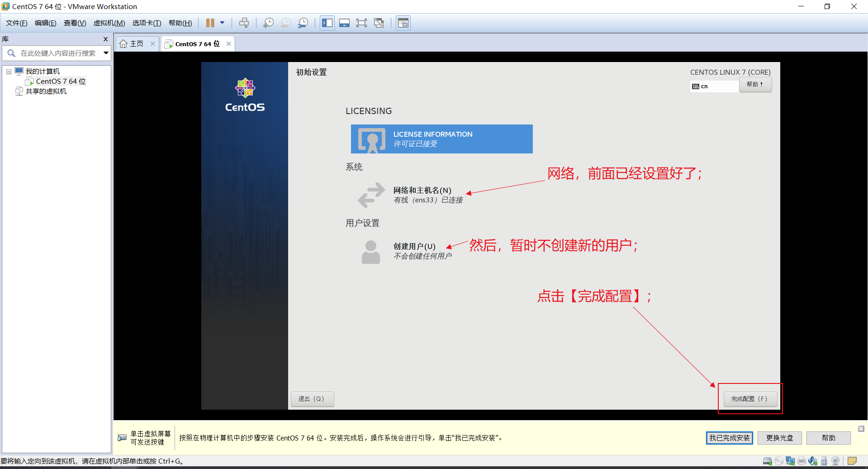
Task: Click the revert to snapshot icon
Action: pyautogui.click(x=285, y=23)
